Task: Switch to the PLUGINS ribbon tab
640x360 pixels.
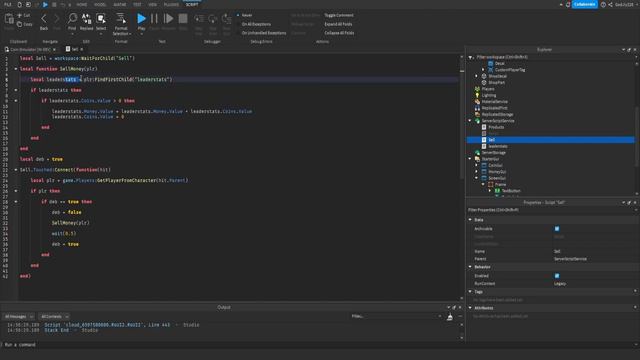Action: click(x=171, y=4)
